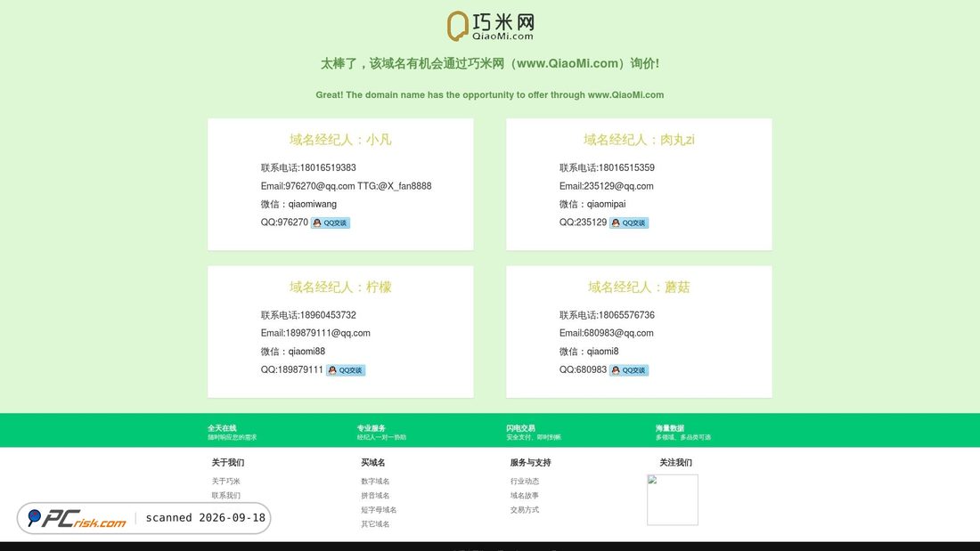Click the 海量数据 feature in green bar
The image size is (980, 551).
pos(682,433)
